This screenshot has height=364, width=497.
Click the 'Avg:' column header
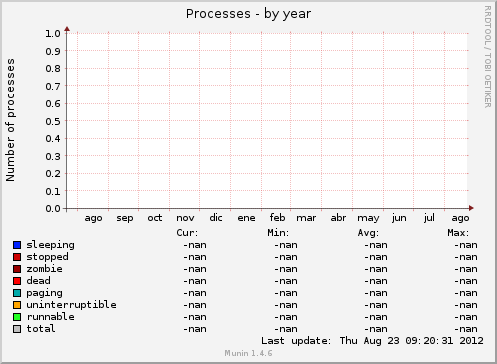click(368, 233)
